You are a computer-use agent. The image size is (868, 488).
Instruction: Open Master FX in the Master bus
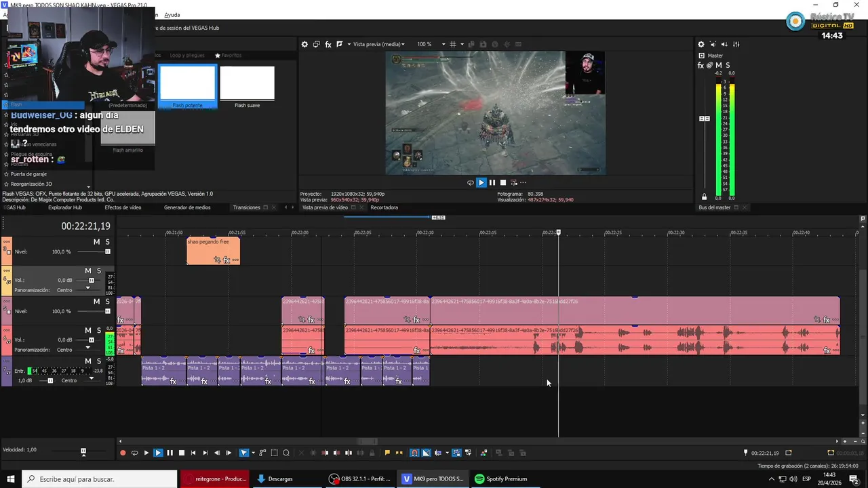coord(701,65)
